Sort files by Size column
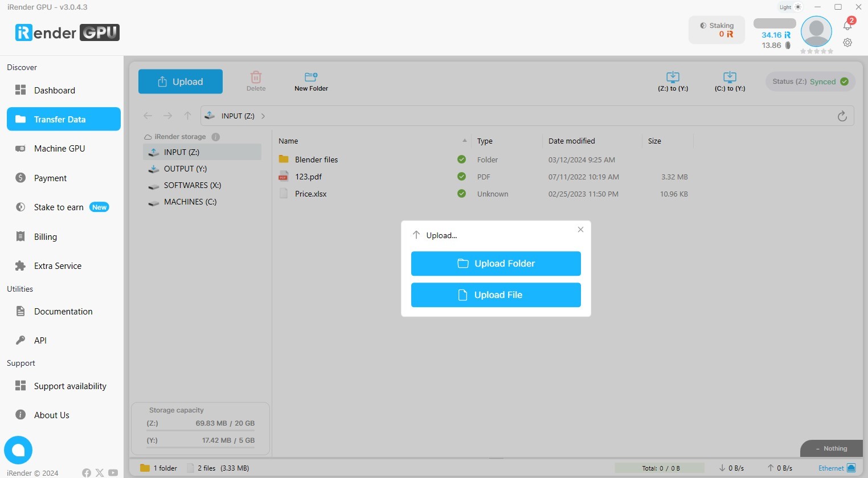The image size is (868, 478). (668, 141)
